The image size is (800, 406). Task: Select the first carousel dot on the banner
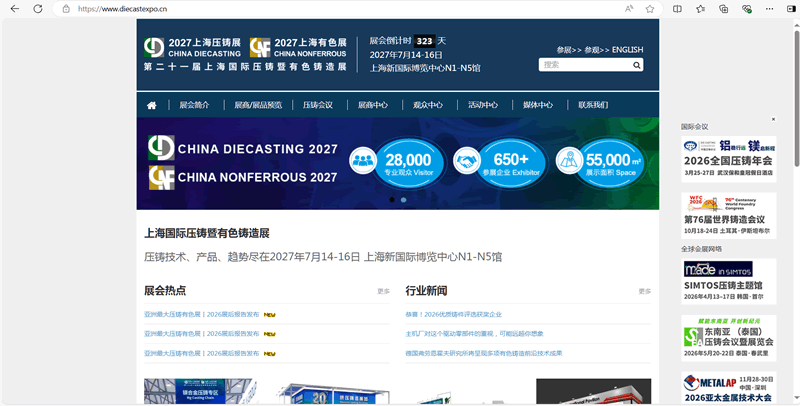coord(392,199)
